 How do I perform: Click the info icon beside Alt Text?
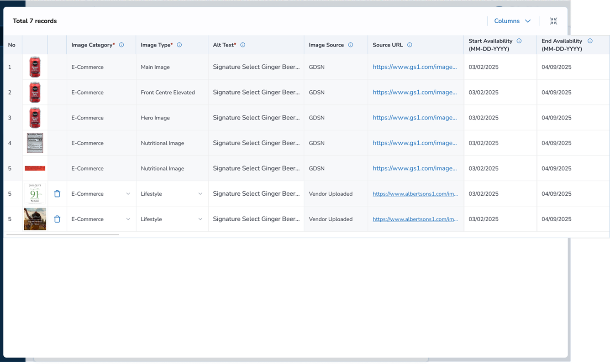point(243,45)
